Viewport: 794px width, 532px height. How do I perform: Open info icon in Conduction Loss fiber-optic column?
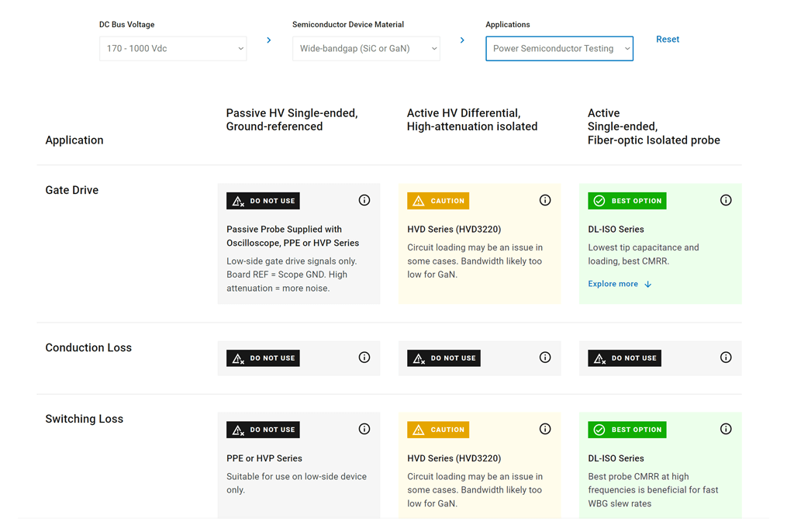726,358
